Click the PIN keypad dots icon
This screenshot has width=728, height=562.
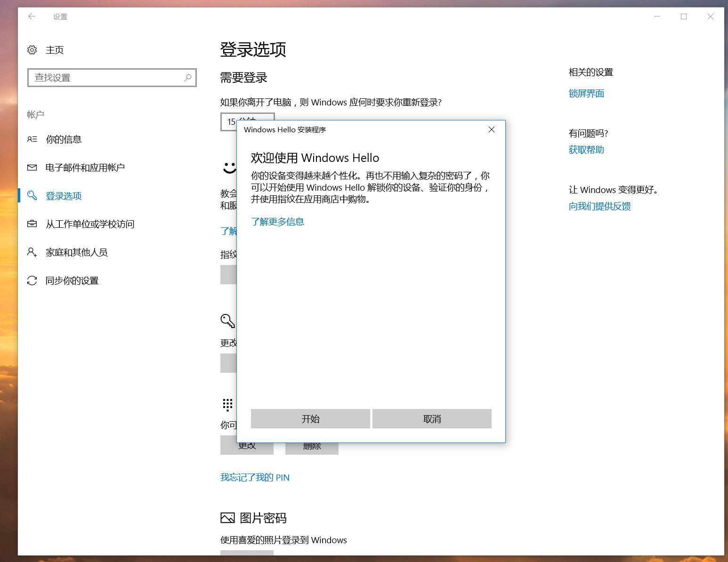227,405
